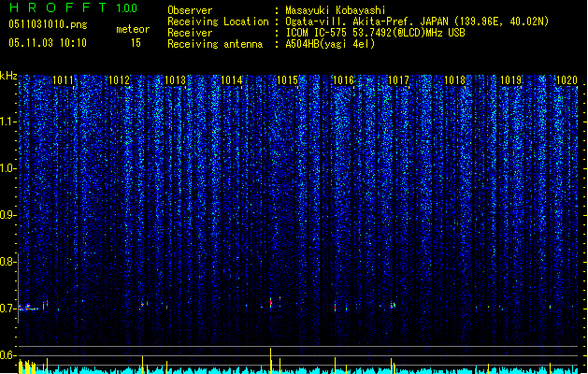
Task: Click the 1.1 kHz axis tick label
Action: click(8, 122)
